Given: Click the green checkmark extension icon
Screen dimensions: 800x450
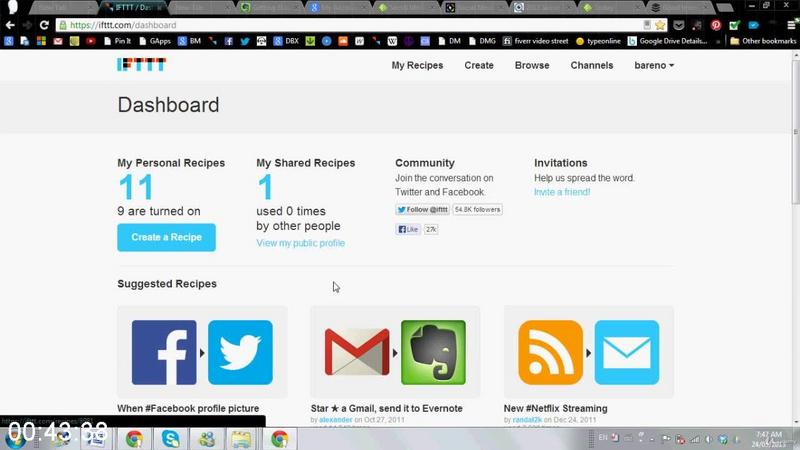Looking at the screenshot, I should 735,25.
